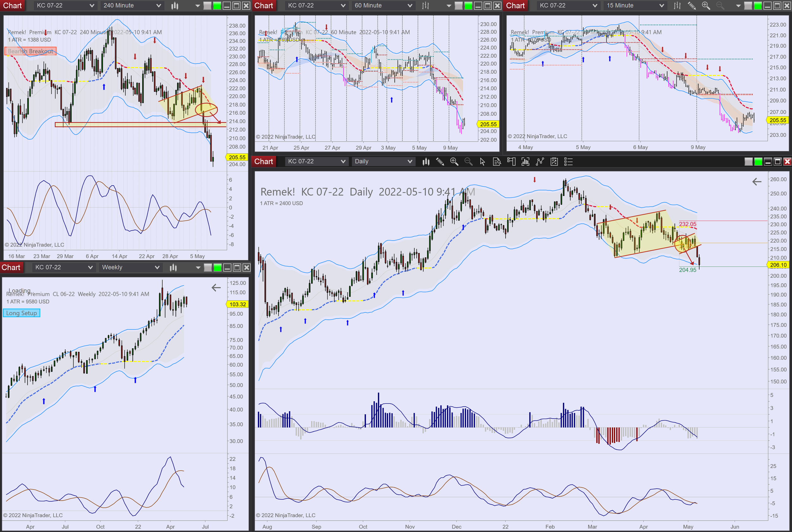Toggle gray link square in 240 Minute chart

[x=207, y=5]
